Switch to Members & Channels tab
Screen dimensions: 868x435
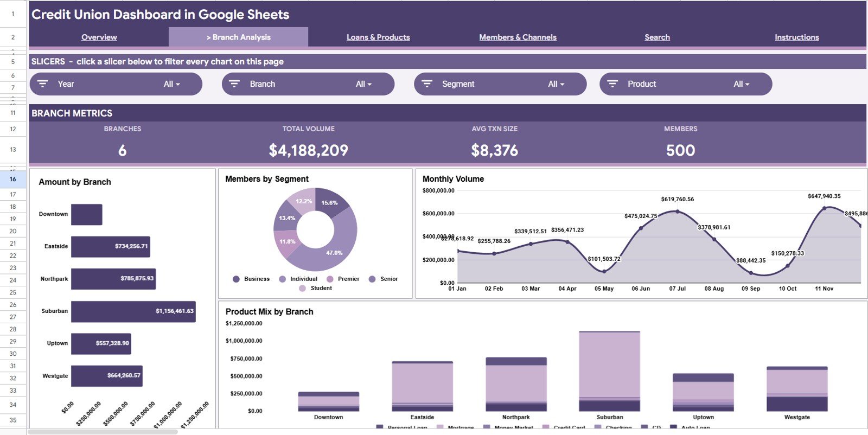pyautogui.click(x=518, y=37)
